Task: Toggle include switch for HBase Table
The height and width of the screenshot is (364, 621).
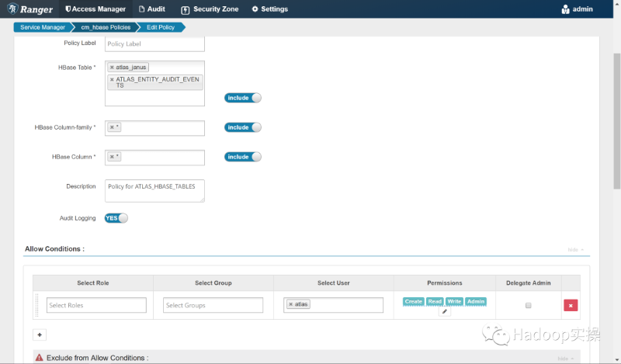Action: pyautogui.click(x=243, y=98)
